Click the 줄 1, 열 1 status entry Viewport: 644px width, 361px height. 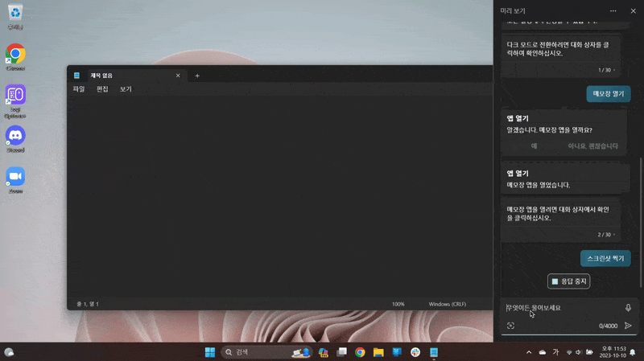pos(88,304)
